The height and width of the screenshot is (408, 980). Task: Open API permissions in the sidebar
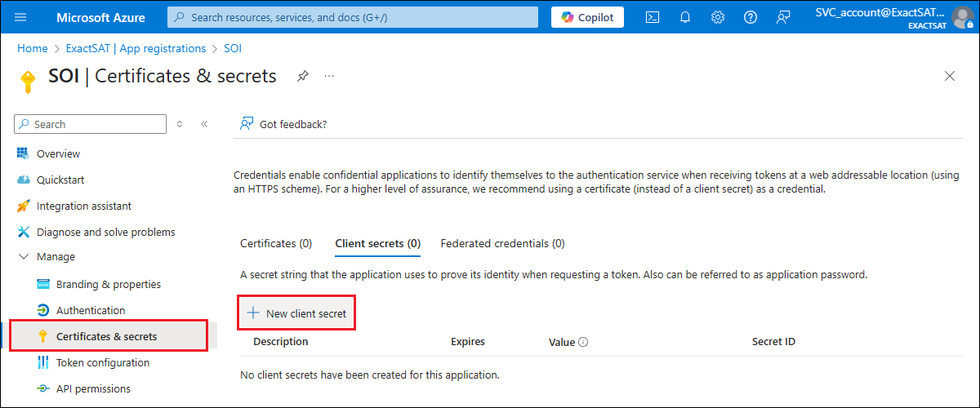tap(93, 388)
